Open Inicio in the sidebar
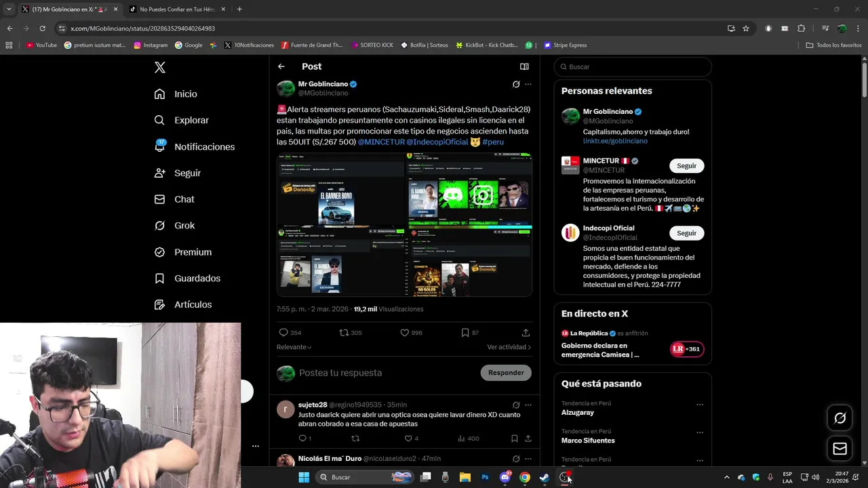The image size is (868, 488). [176, 94]
